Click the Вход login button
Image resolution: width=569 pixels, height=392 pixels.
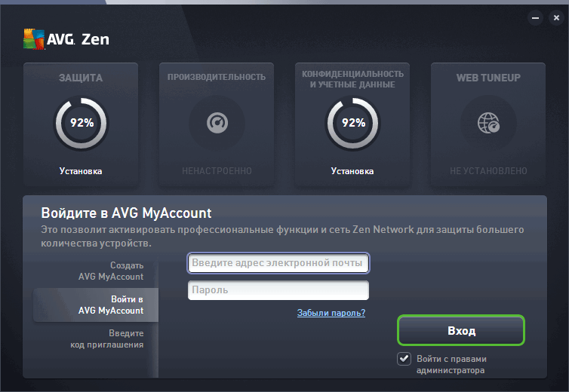pos(461,330)
